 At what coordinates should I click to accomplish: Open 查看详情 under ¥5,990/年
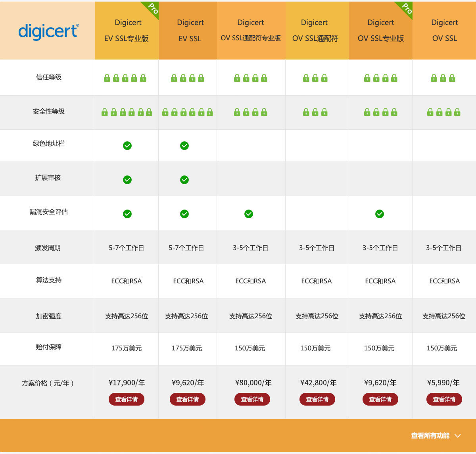click(444, 399)
